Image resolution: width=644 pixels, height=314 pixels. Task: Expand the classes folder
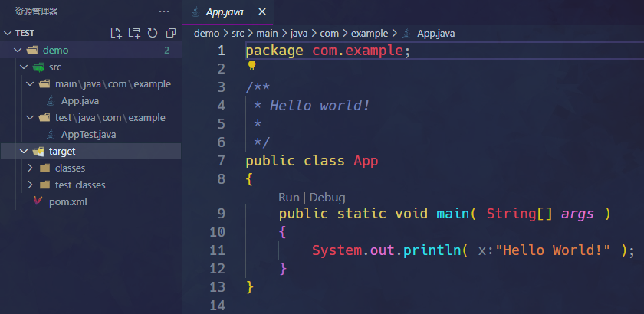30,168
